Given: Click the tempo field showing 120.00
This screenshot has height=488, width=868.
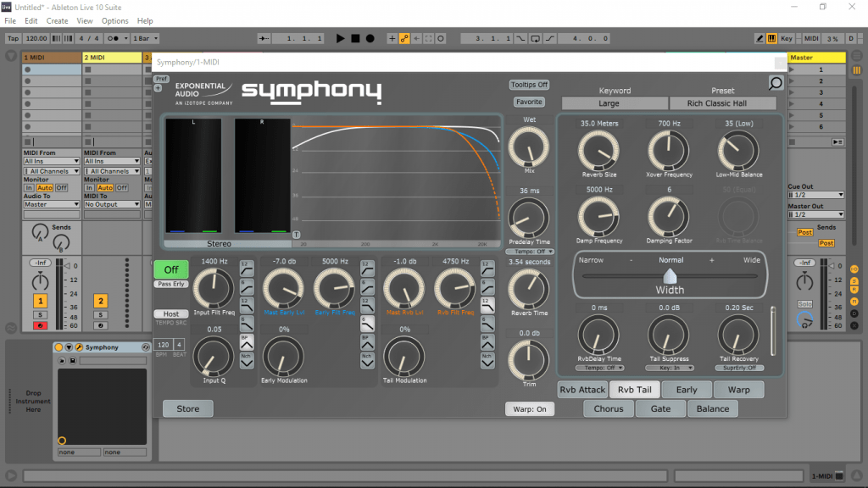Looking at the screenshot, I should tap(36, 38).
